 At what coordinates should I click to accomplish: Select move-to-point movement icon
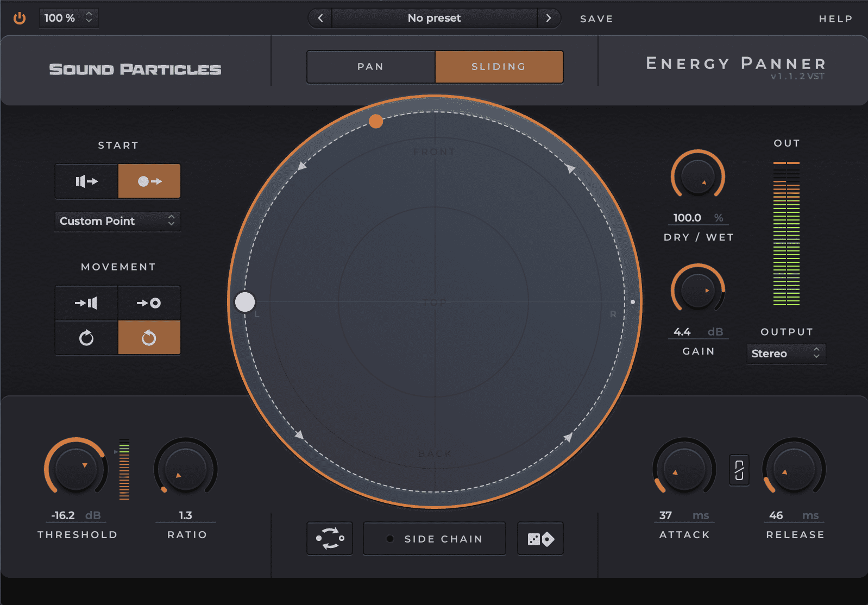coord(149,303)
